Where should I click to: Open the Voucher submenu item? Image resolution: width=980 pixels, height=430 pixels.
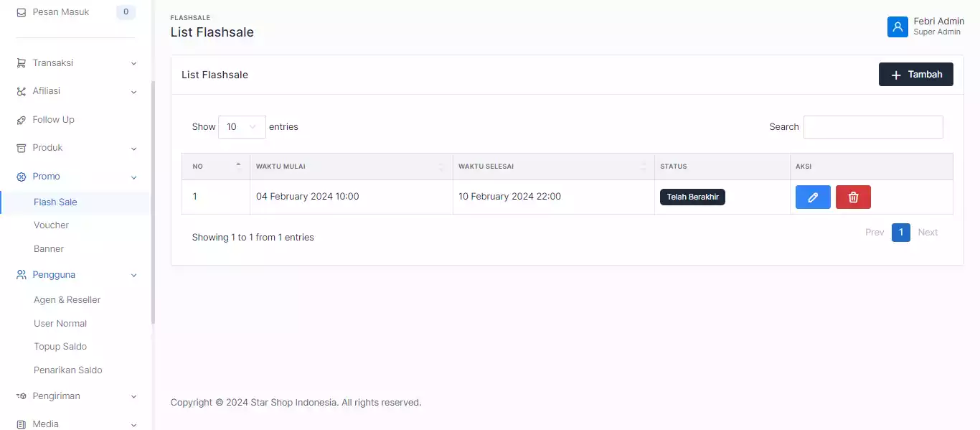tap(52, 225)
